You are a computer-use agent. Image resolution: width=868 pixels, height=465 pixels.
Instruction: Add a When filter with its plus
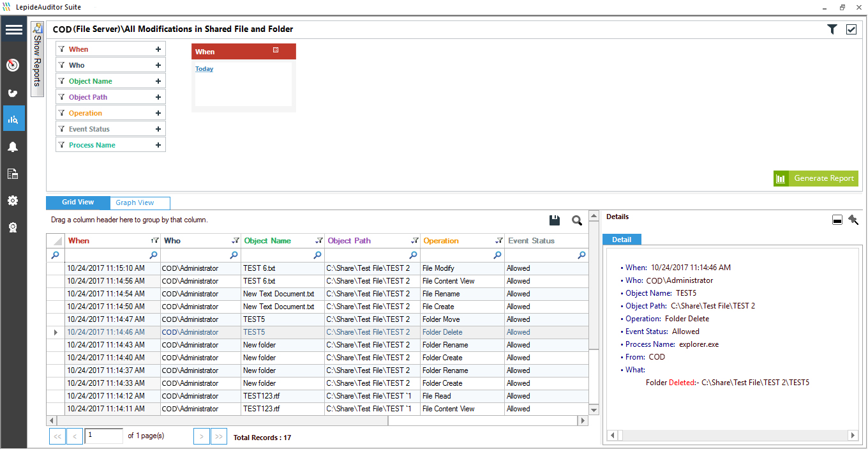[x=158, y=49]
